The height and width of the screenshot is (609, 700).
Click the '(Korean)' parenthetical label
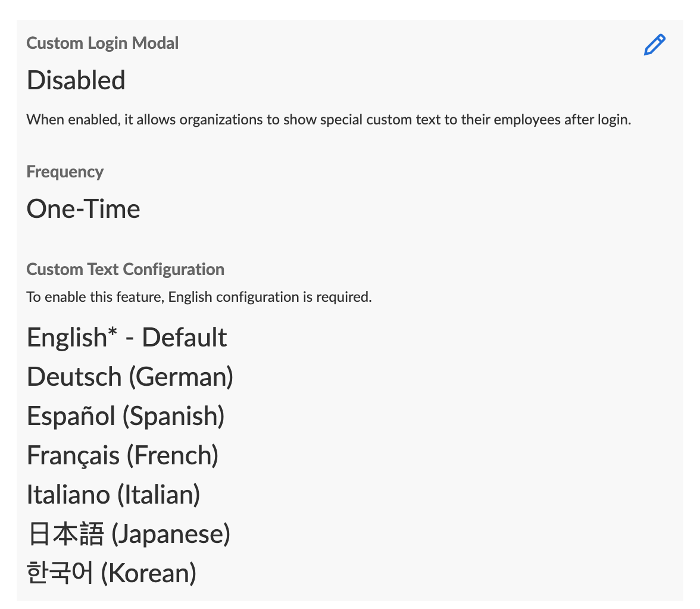click(x=148, y=573)
